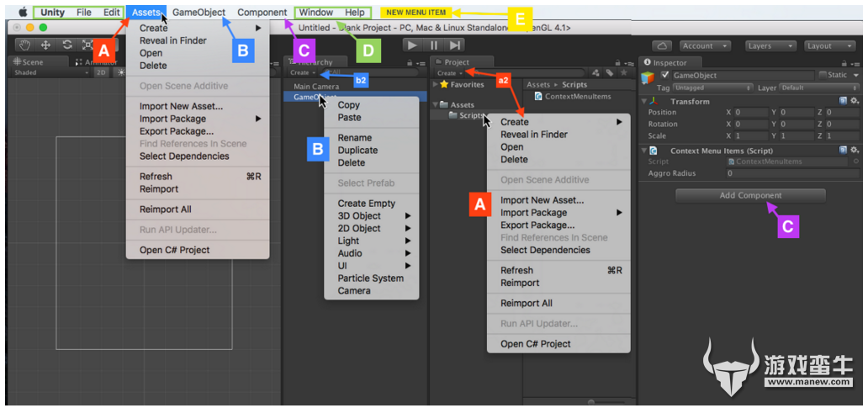Open the Shaded draw mode dropdown

pyautogui.click(x=51, y=72)
